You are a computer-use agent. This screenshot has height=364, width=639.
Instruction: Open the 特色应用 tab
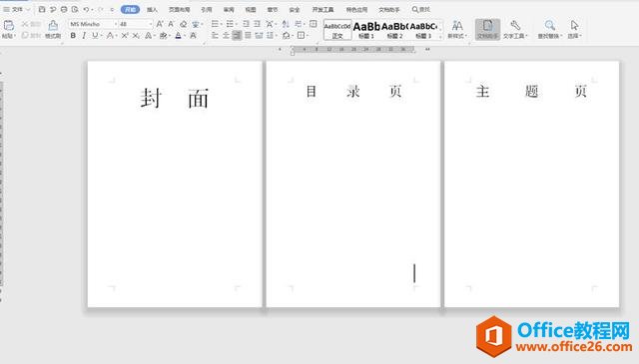[x=356, y=9]
